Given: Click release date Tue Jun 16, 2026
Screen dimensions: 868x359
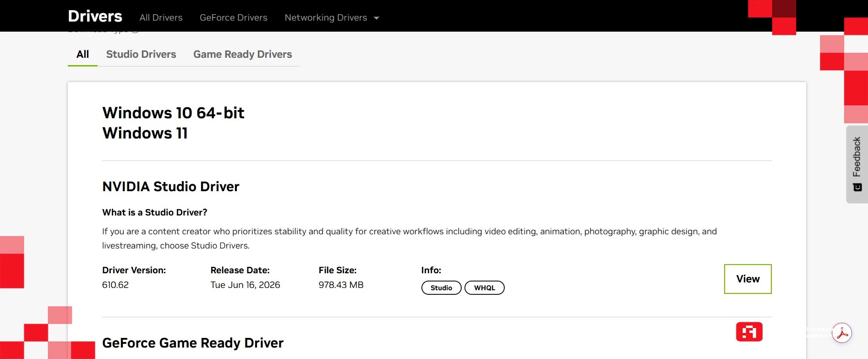Looking at the screenshot, I should click(245, 285).
